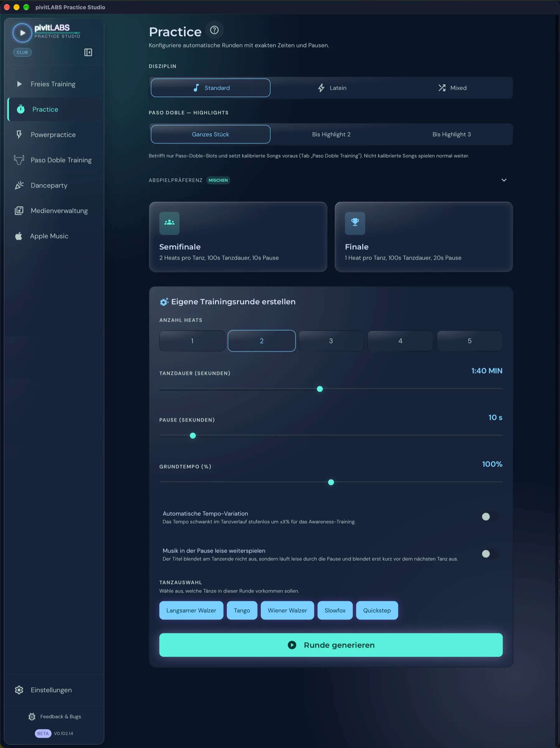560x748 pixels.
Task: Set number of heats to 5
Action: 469,341
